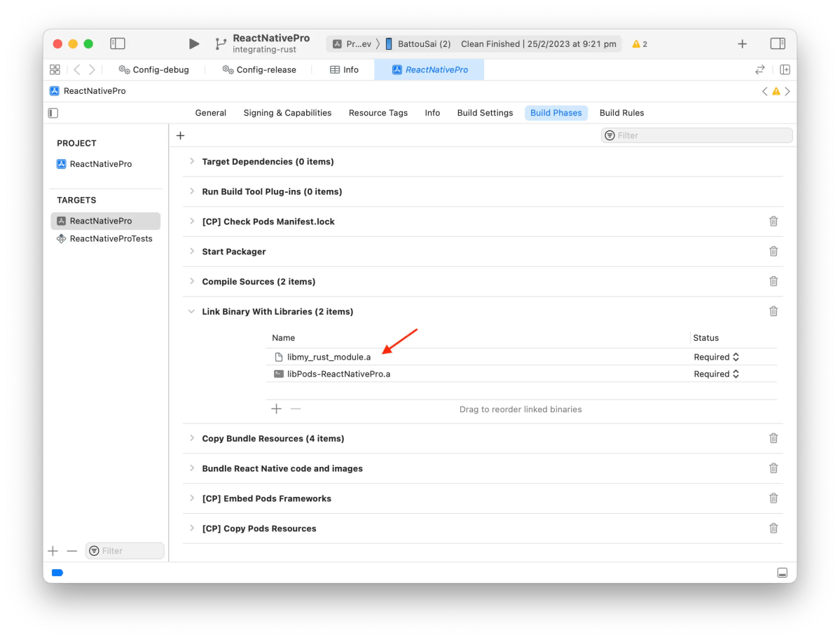This screenshot has width=840, height=640.
Task: Select ReactNativeProTests target
Action: tap(106, 238)
